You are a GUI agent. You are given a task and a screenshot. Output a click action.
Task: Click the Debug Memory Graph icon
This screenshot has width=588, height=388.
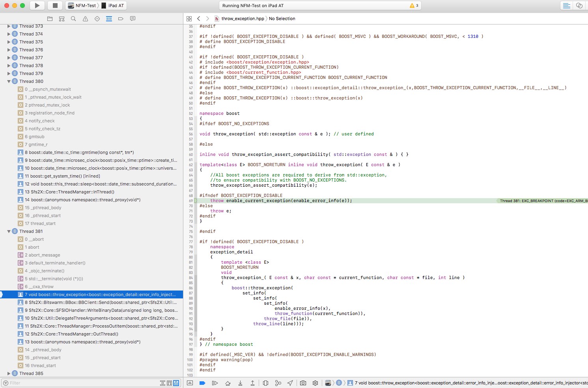coord(278,383)
